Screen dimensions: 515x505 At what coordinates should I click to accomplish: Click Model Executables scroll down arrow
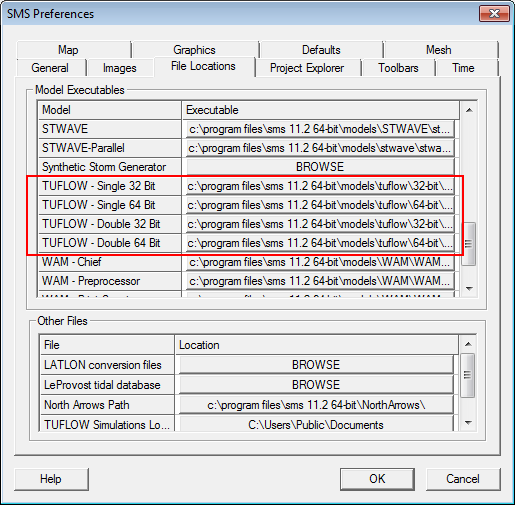(469, 288)
